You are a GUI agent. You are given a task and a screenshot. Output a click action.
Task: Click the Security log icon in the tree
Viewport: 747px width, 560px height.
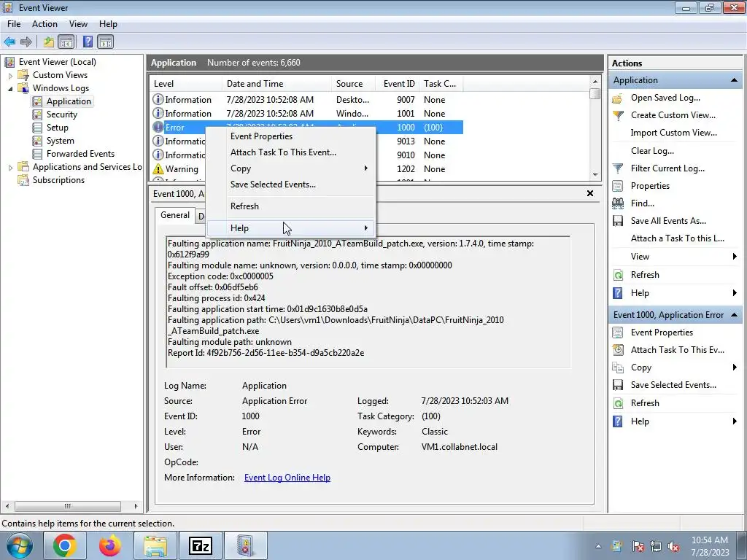[37, 114]
